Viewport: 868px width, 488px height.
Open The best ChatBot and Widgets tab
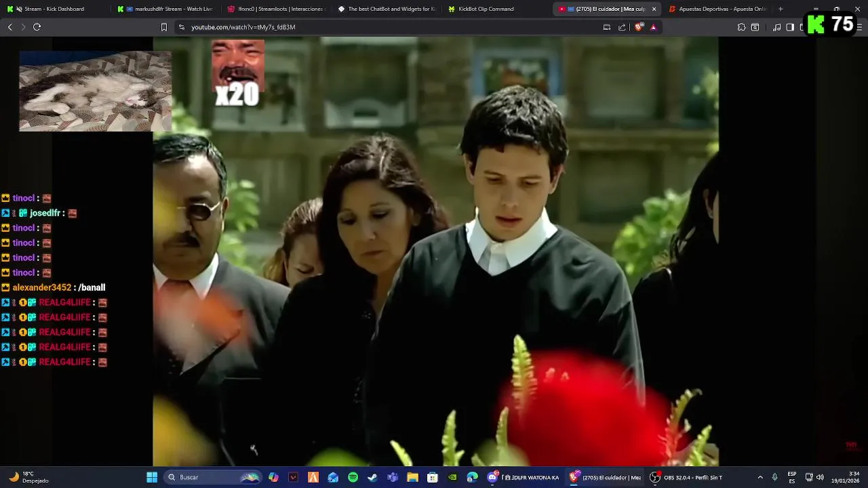387,9
